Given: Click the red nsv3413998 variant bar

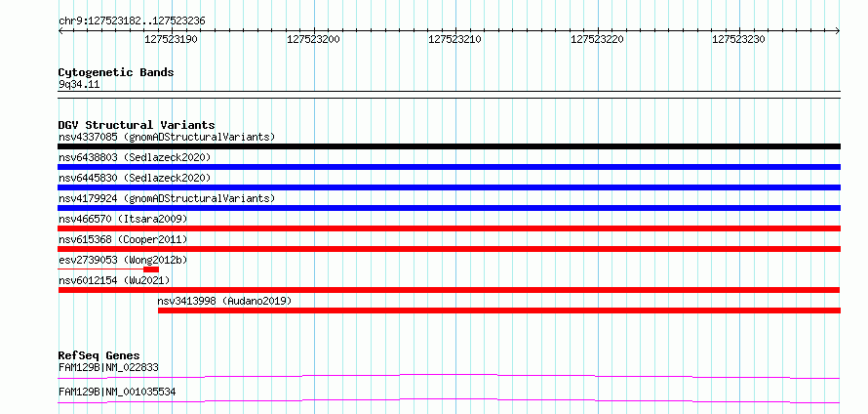Looking at the screenshot, I should pos(499,310).
